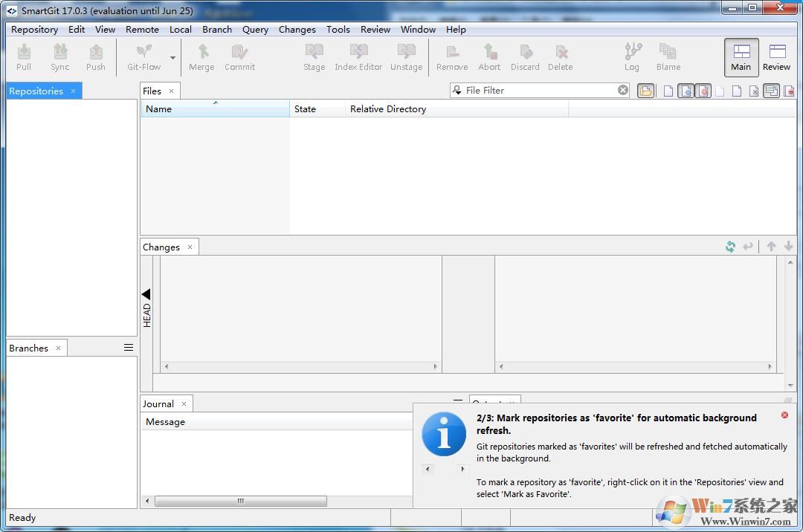Select the Pull tool in the toolbar
The image size is (803, 532).
click(x=23, y=56)
